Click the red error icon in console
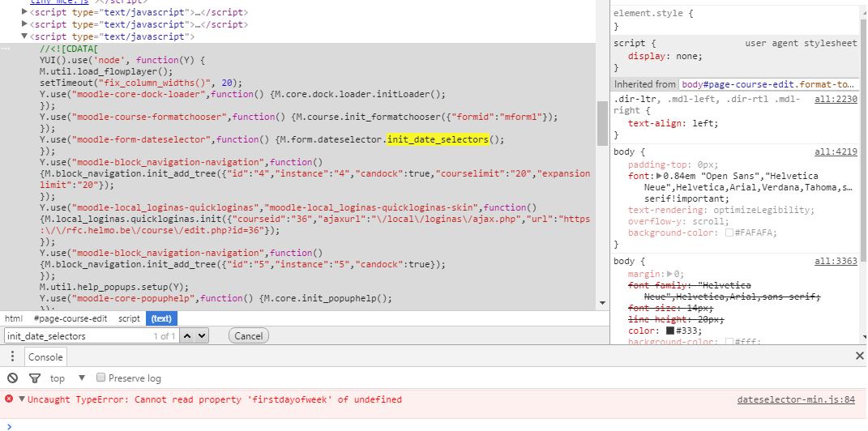 click(x=9, y=399)
